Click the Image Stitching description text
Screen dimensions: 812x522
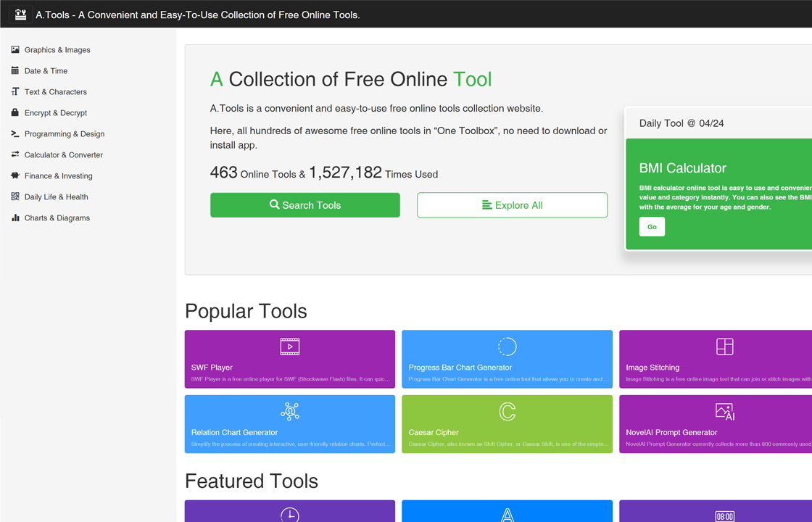(718, 379)
